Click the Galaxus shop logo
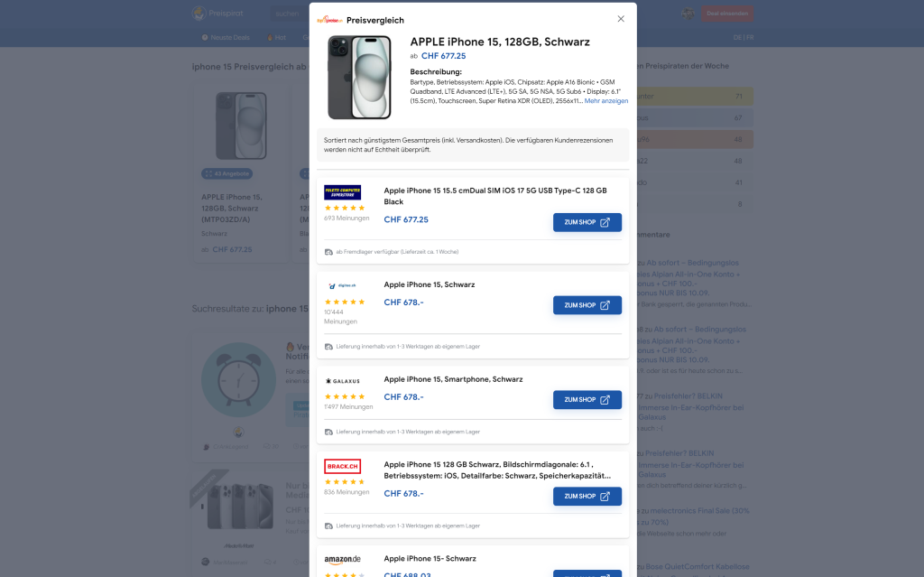The image size is (924, 577). pyautogui.click(x=343, y=381)
